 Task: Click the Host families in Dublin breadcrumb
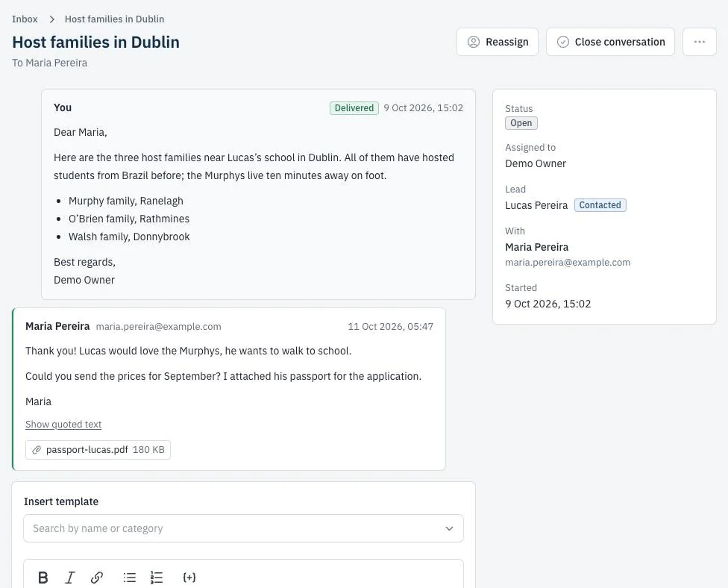click(114, 19)
